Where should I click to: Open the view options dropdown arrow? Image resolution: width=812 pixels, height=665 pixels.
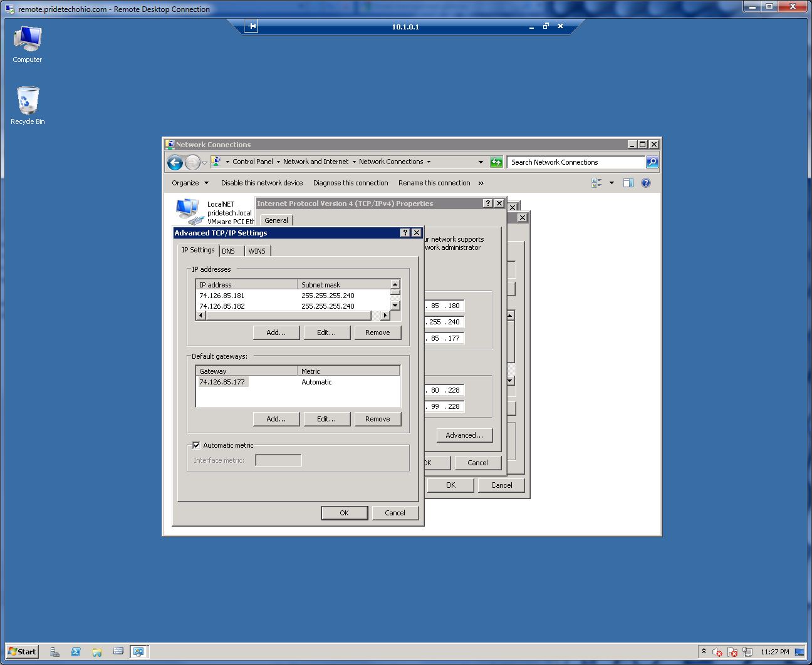point(612,183)
